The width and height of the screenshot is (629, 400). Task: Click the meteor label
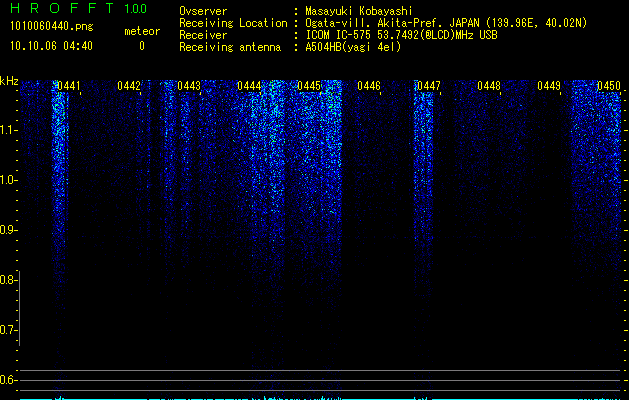pos(142,31)
